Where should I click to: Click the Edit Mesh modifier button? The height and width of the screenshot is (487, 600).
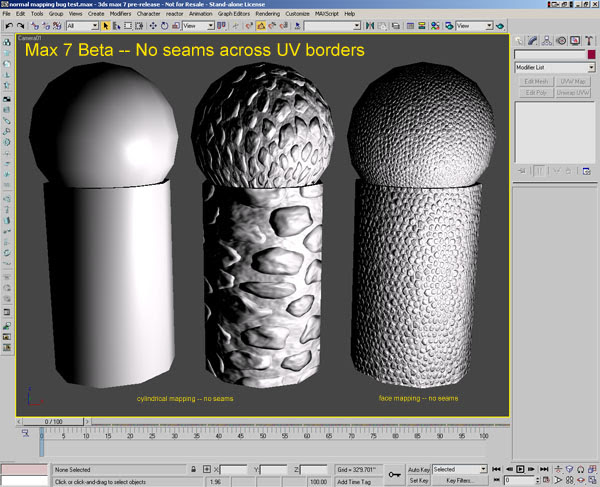(536, 81)
